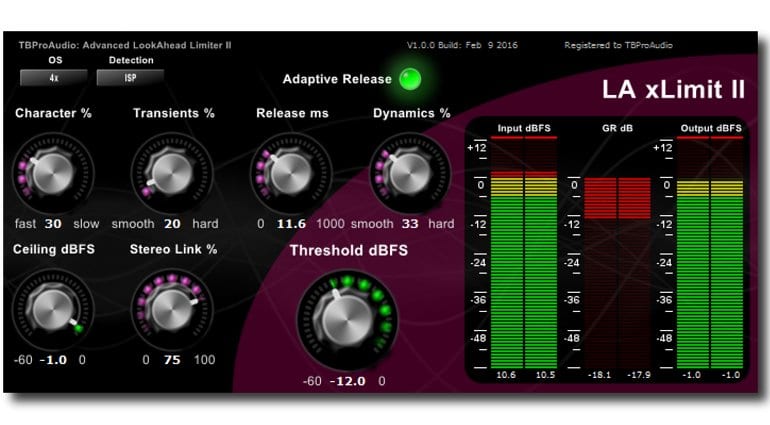The width and height of the screenshot is (770, 425).
Task: Click the large Threshold dBFS knob
Action: tap(347, 320)
